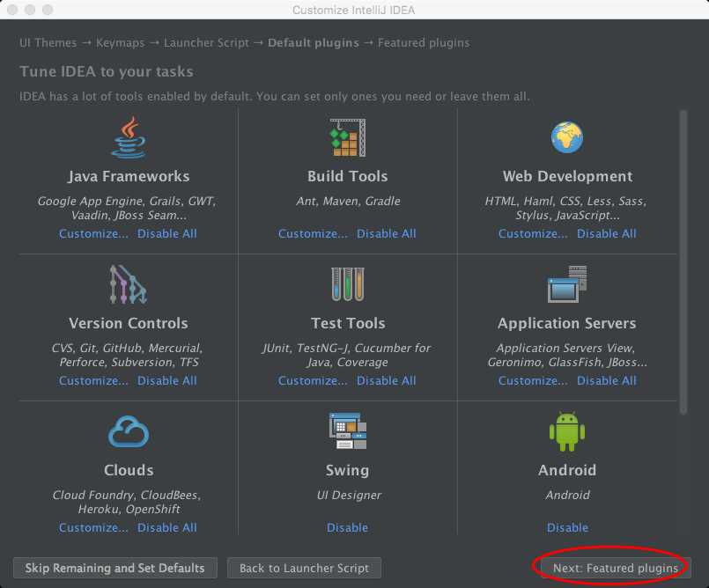Click the Android heading
The height and width of the screenshot is (588, 709).
pyautogui.click(x=567, y=470)
